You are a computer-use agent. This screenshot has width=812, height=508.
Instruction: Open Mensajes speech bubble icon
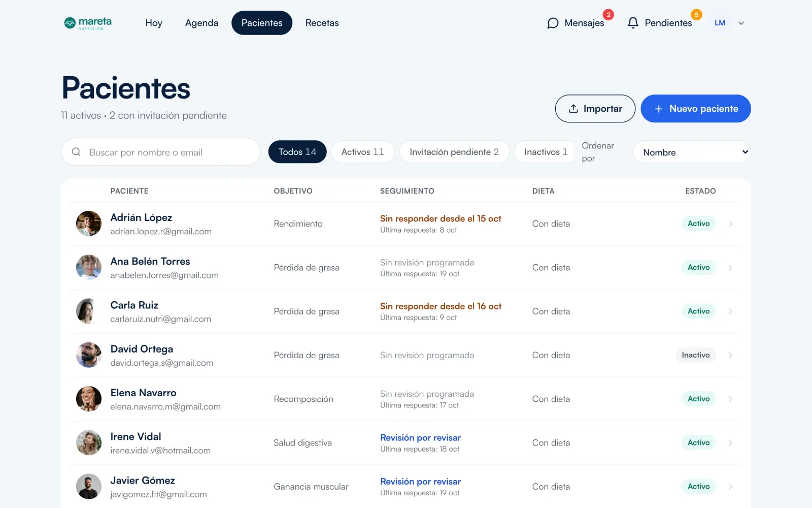tap(553, 23)
